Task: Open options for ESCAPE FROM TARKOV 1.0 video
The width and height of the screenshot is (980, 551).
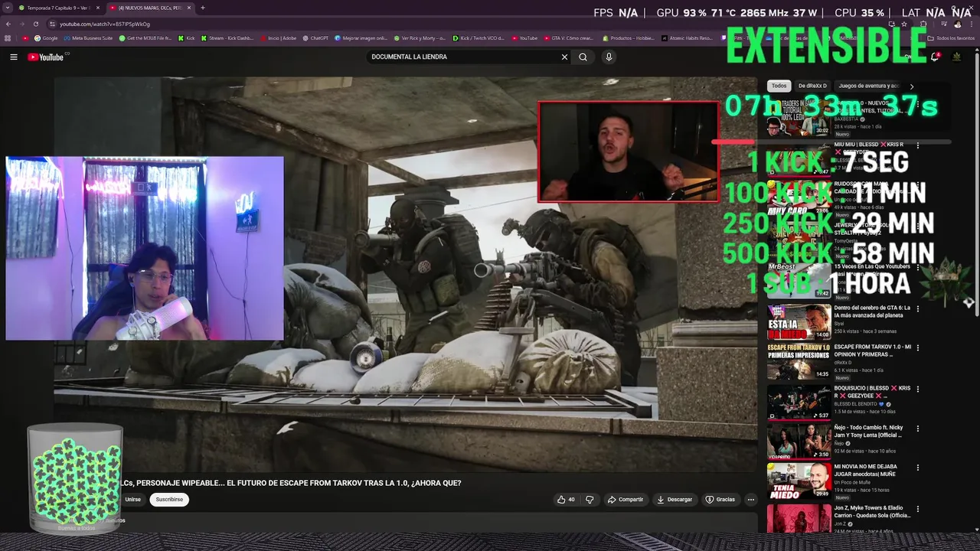Action: click(918, 347)
